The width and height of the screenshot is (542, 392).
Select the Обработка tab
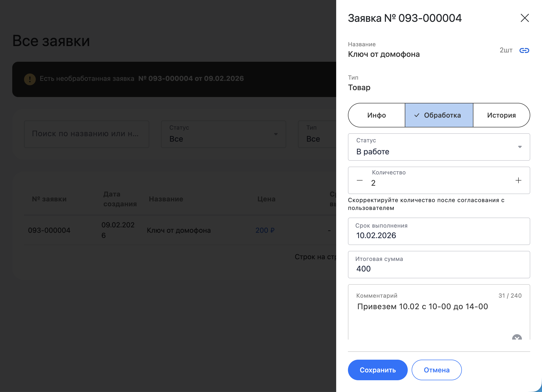(439, 115)
